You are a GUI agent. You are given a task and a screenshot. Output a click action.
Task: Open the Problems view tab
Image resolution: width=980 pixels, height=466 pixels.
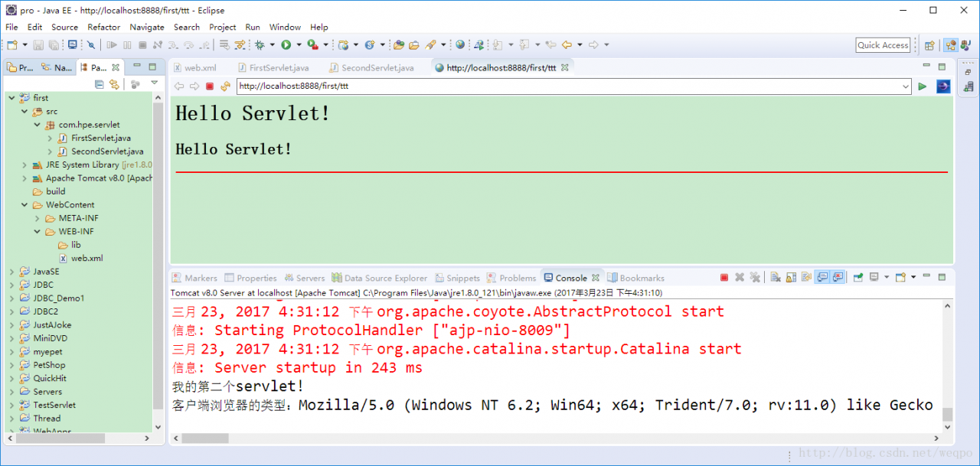coord(511,278)
